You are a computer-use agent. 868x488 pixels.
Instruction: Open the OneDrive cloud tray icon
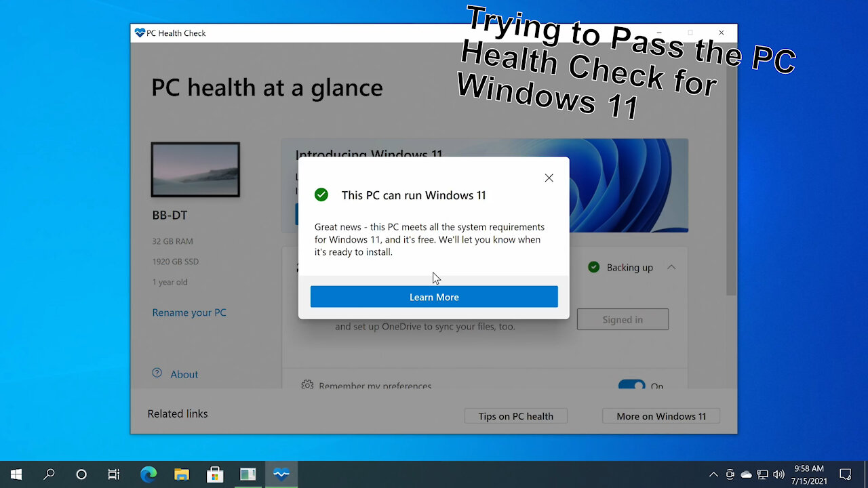coord(746,474)
